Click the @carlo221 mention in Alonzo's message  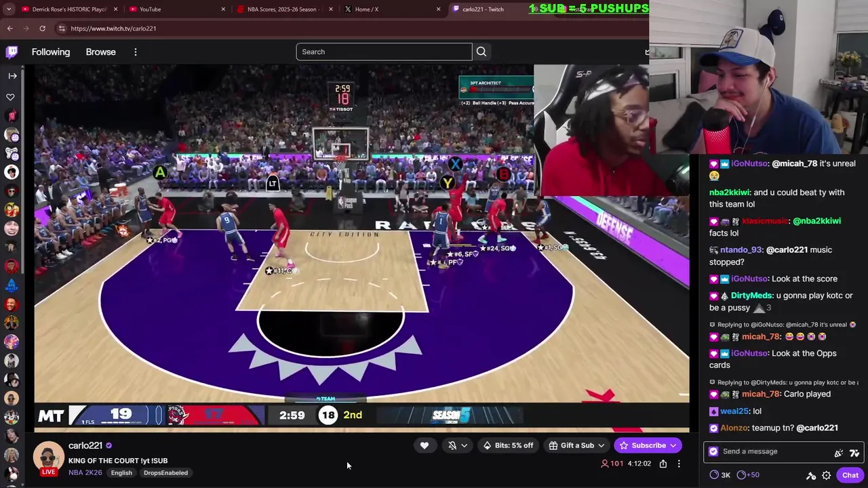point(817,428)
